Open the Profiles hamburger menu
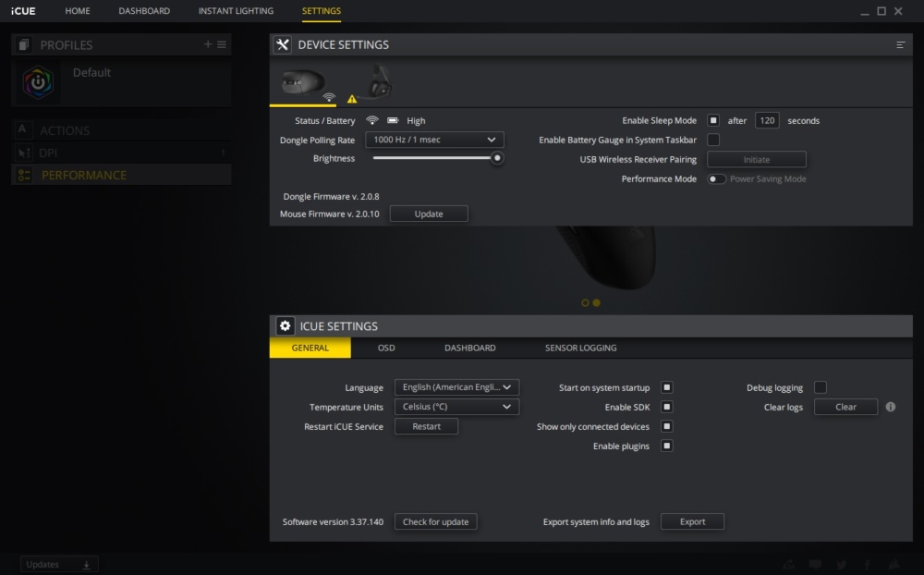The width and height of the screenshot is (924, 575). (222, 44)
